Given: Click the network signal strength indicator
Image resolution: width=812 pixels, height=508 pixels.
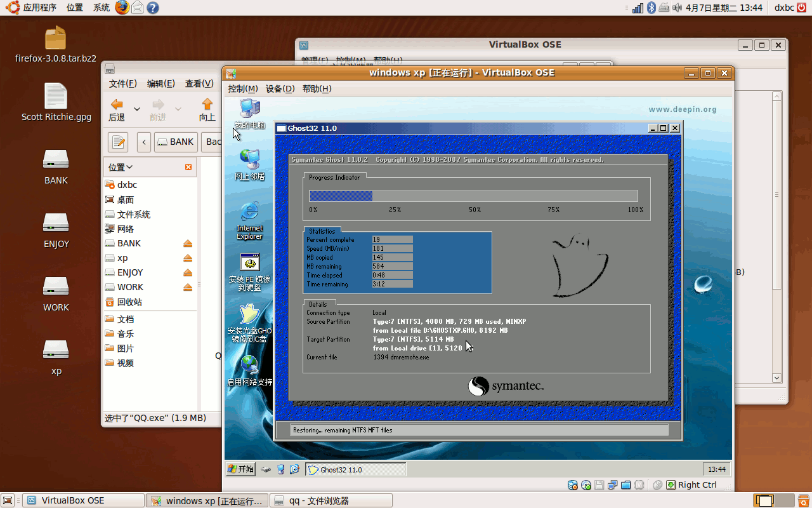Looking at the screenshot, I should tap(638, 8).
